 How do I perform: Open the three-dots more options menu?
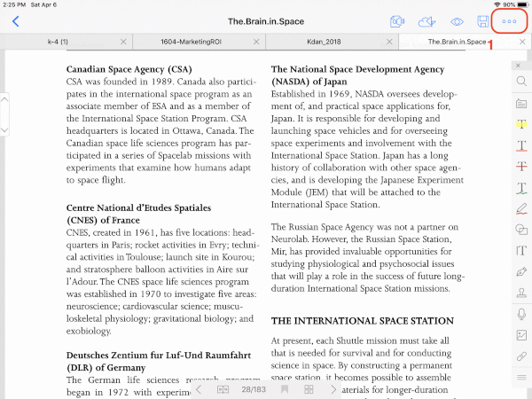pyautogui.click(x=509, y=21)
